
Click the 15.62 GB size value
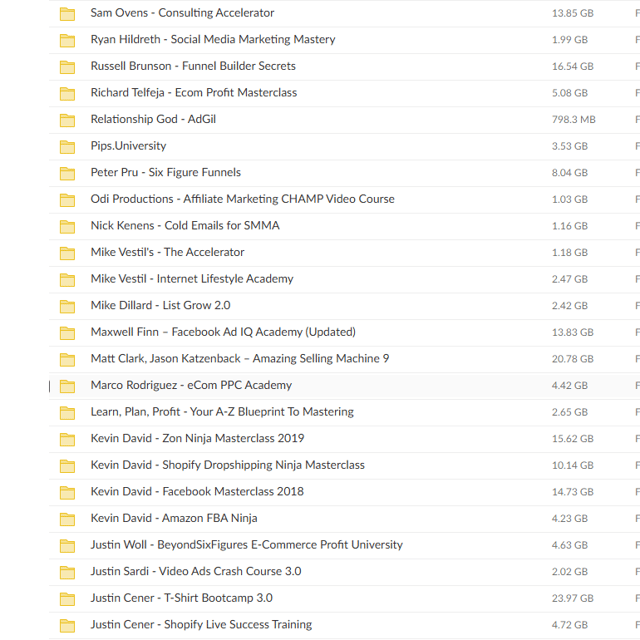pyautogui.click(x=573, y=439)
